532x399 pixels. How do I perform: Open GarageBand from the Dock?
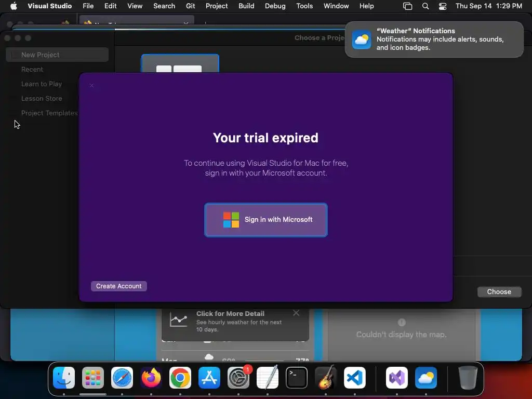click(x=326, y=378)
